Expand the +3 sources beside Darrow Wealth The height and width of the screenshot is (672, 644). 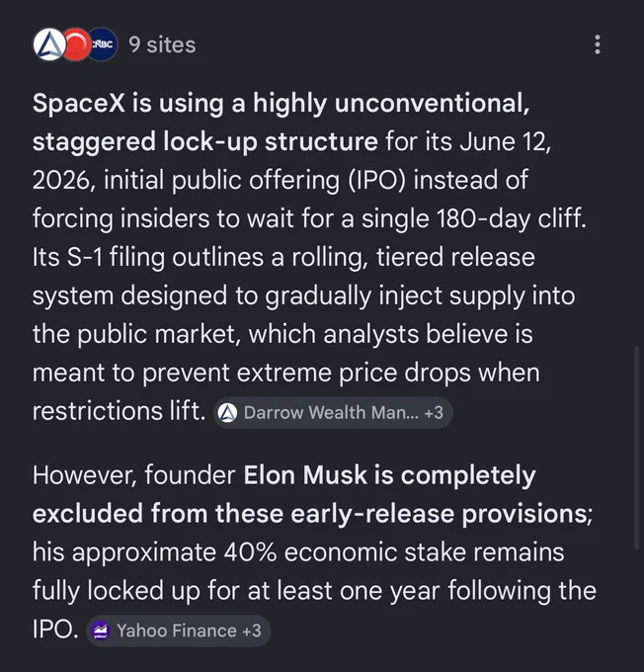(434, 413)
